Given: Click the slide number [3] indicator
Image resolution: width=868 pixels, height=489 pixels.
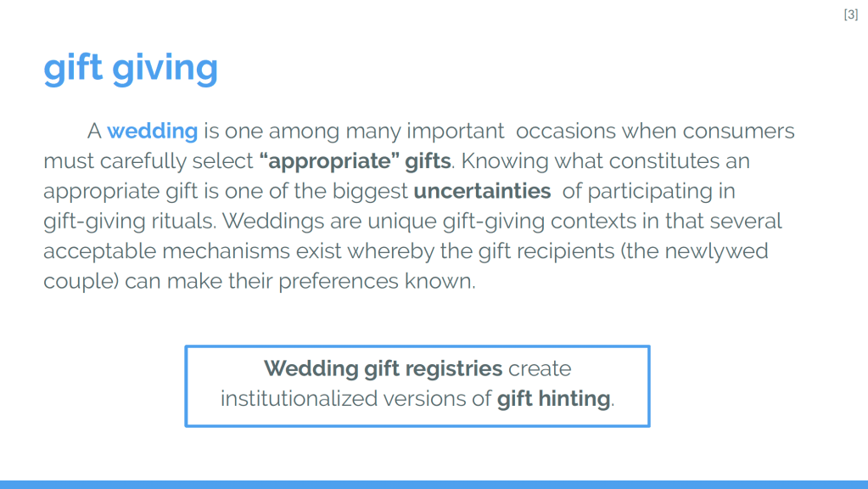Looking at the screenshot, I should click(x=850, y=14).
